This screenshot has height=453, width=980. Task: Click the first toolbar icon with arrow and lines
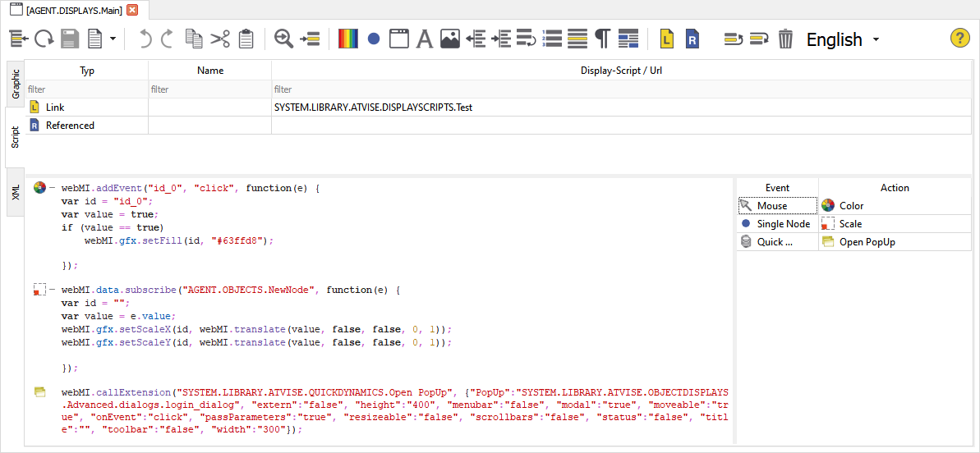click(x=20, y=39)
